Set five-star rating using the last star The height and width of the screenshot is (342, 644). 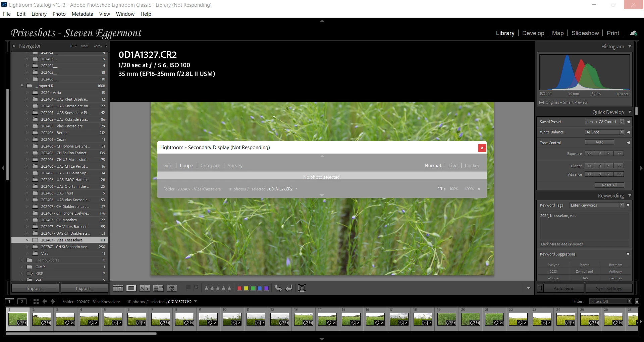[x=229, y=288]
